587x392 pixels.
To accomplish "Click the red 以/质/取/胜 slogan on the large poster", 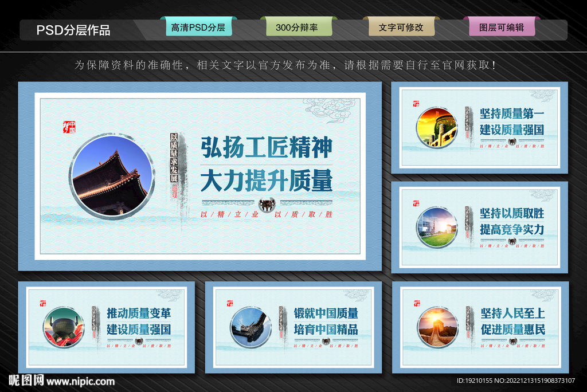I will (x=303, y=214).
